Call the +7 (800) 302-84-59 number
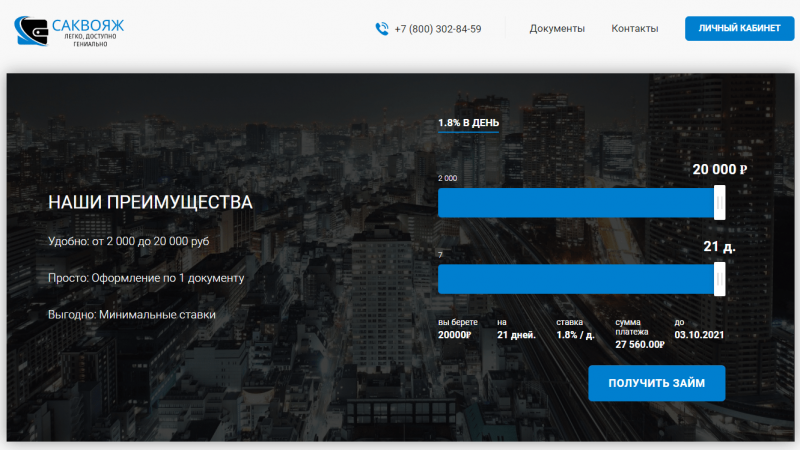 437,29
